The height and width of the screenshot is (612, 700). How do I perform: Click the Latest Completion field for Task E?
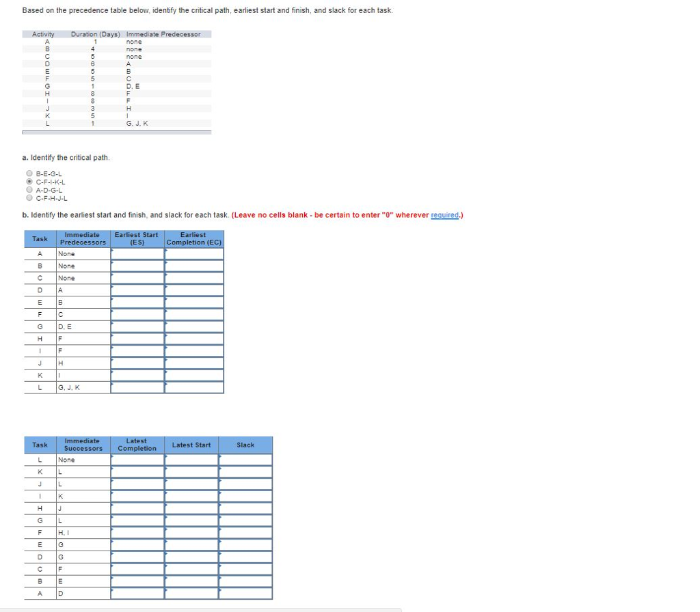137,544
